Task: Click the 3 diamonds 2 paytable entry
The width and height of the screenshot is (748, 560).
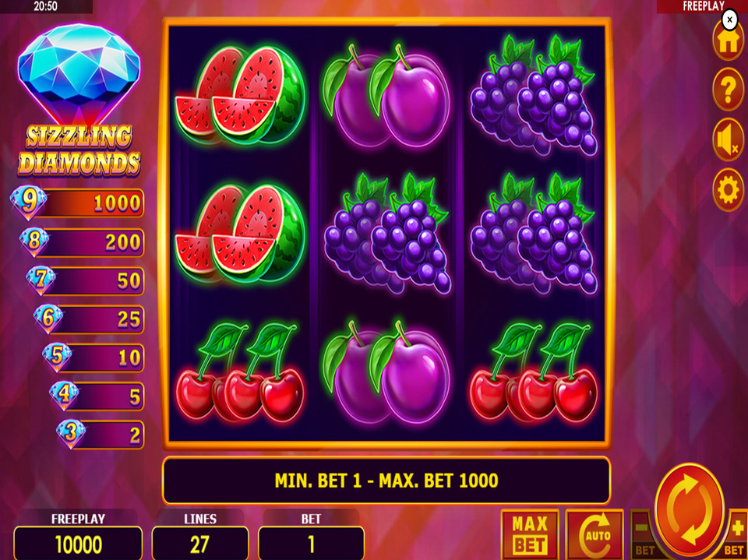Action: [101, 435]
